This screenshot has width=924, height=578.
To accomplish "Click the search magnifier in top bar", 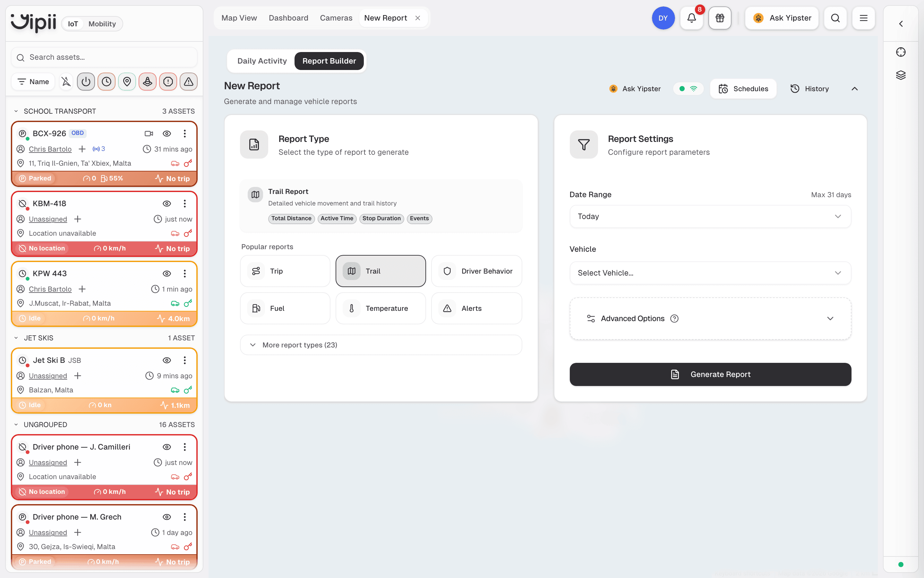I will (835, 18).
